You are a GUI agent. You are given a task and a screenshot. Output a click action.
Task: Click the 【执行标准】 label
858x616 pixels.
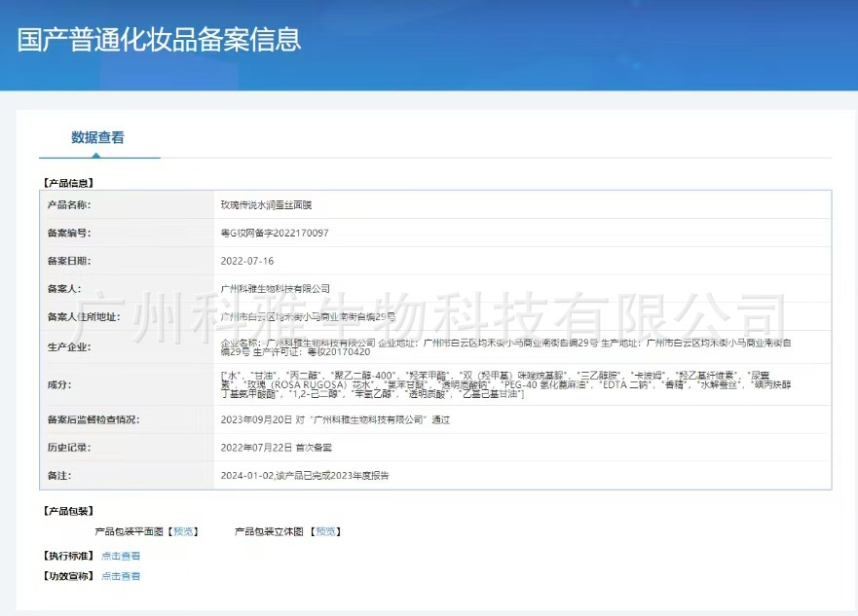coord(68,556)
